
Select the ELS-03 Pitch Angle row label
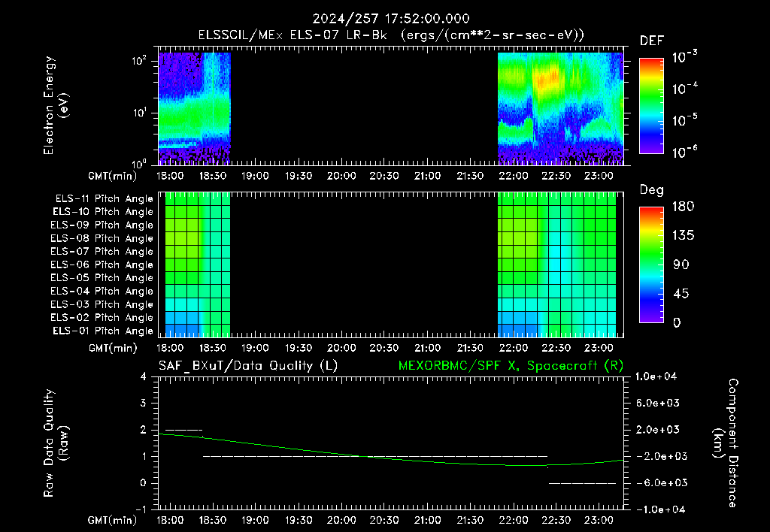coord(102,304)
